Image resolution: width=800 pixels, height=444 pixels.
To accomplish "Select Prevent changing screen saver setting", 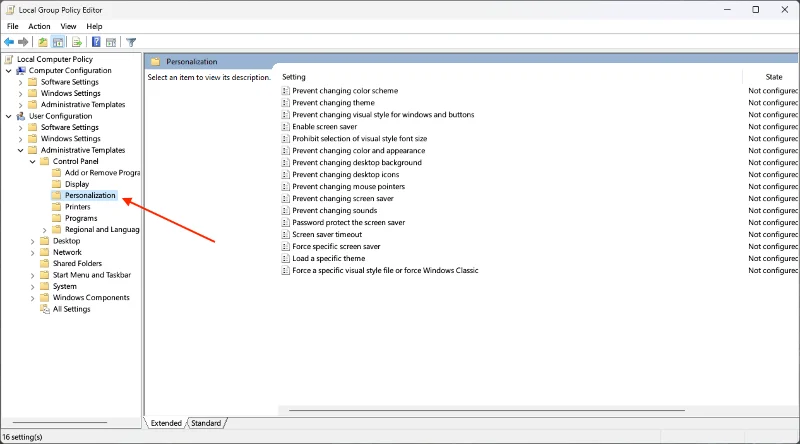I will point(343,199).
